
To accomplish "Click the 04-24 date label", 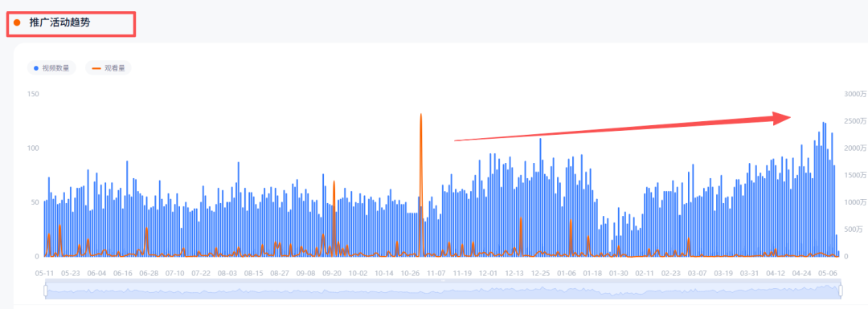I will 801,273.
